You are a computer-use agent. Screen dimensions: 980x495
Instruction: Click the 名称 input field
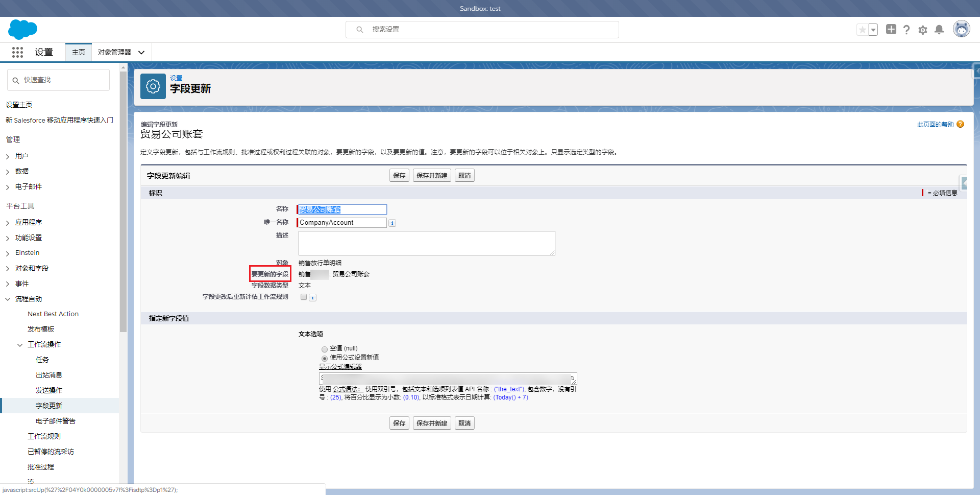pyautogui.click(x=342, y=209)
